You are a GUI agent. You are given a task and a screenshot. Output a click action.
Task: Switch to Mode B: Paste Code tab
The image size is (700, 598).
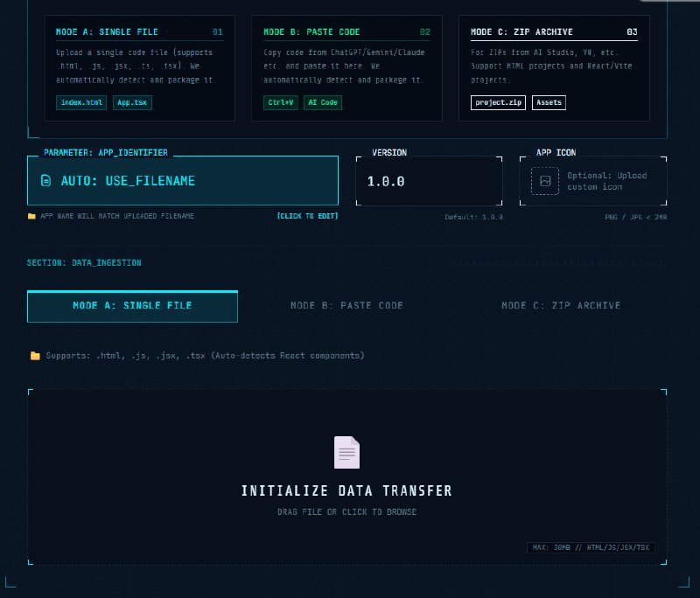point(346,306)
